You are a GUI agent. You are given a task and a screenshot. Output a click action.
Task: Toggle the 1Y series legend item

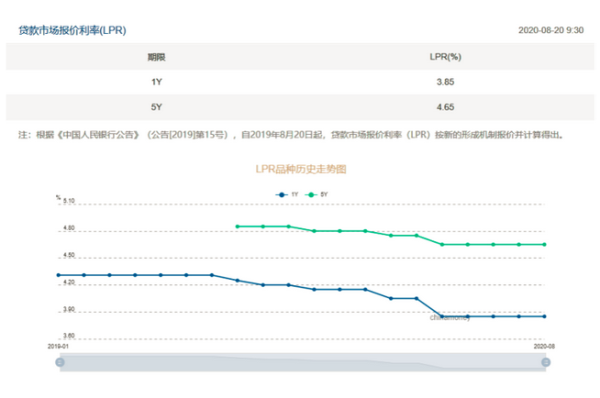[287, 194]
